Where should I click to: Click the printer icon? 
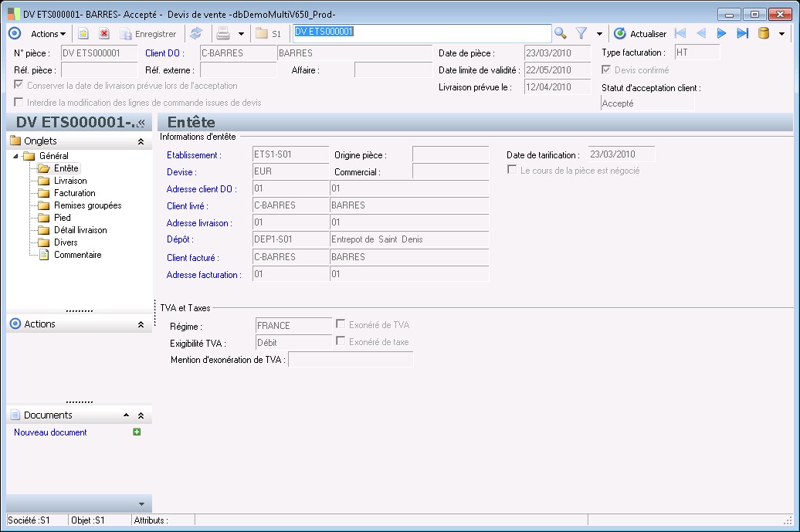point(223,33)
